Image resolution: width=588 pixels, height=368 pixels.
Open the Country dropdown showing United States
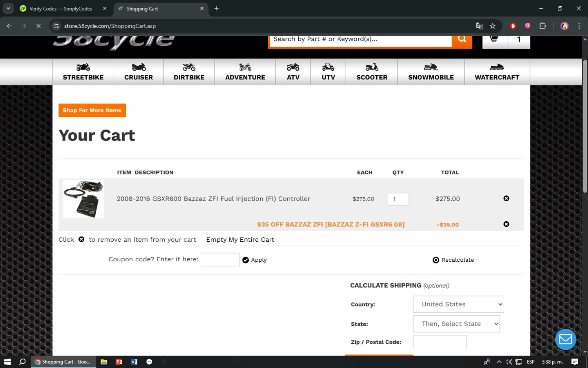coord(459,304)
